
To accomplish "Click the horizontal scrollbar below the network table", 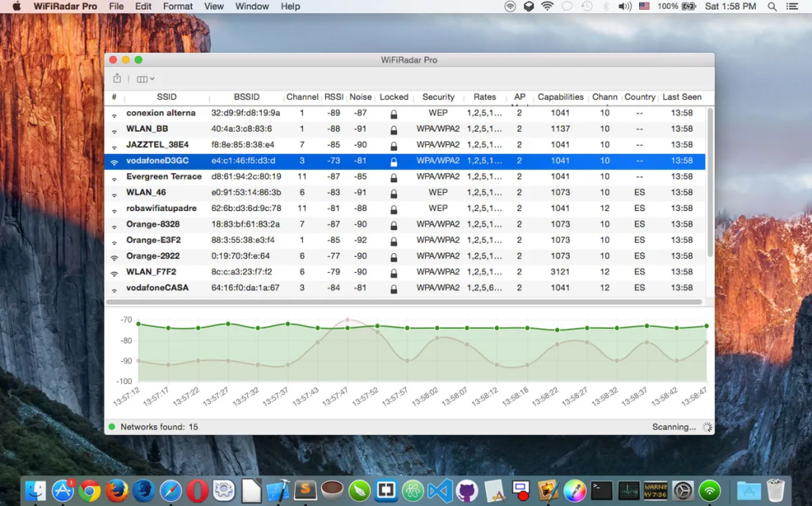I will (x=404, y=302).
